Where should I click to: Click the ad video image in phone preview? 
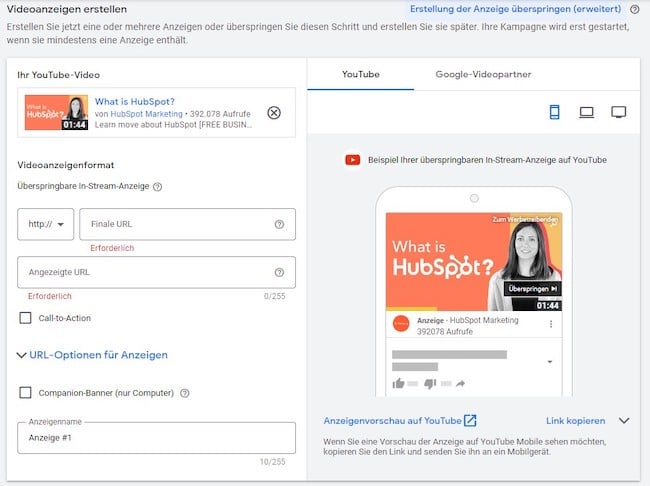click(474, 262)
